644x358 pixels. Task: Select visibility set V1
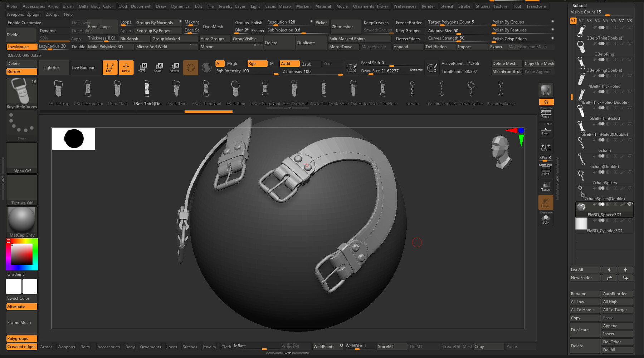click(x=573, y=21)
